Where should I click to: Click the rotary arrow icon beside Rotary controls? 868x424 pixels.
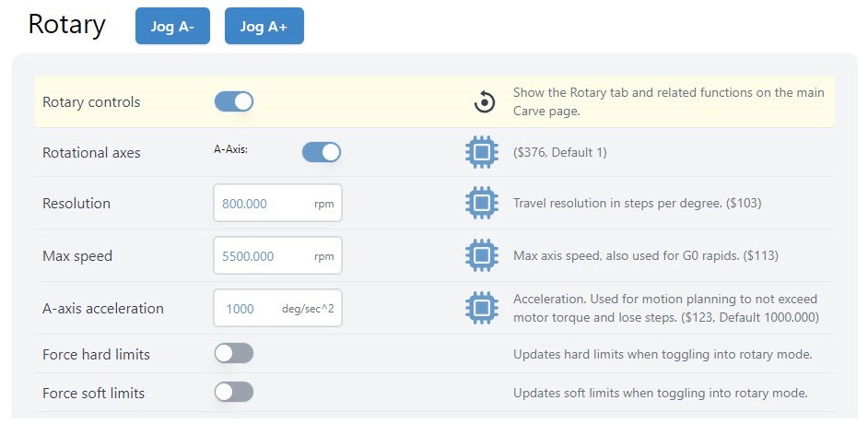(485, 102)
